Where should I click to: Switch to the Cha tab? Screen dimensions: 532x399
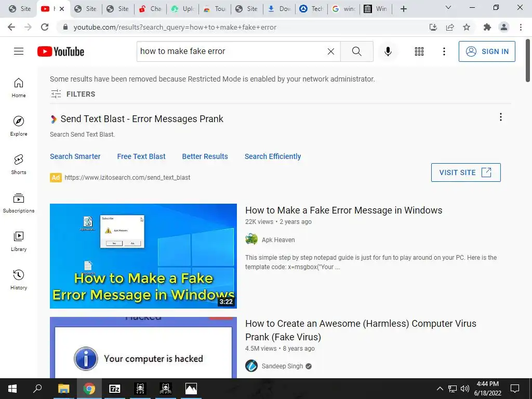tap(150, 9)
